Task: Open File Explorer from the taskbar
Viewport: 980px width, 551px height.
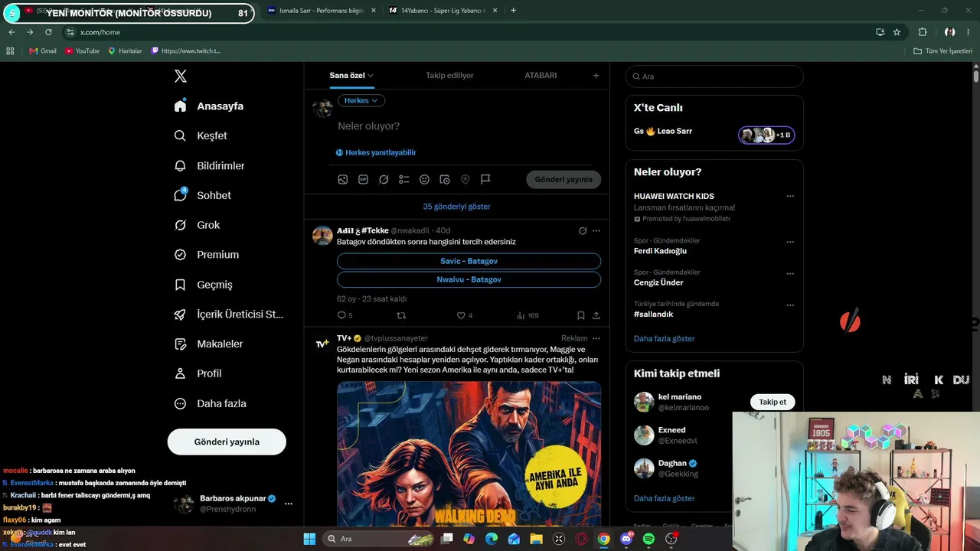Action: click(537, 539)
